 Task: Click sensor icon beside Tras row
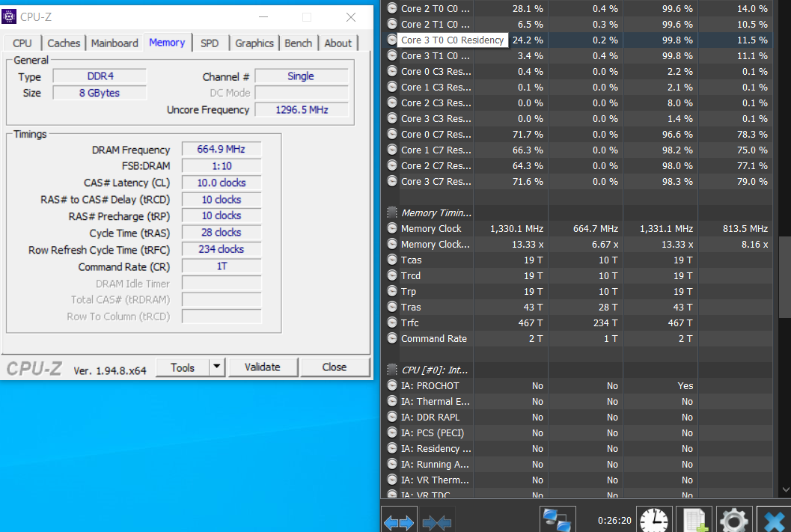tap(392, 307)
